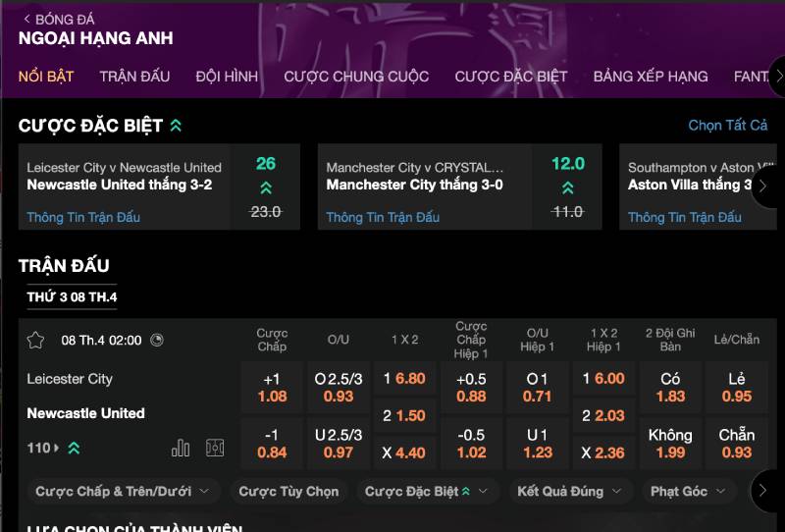Viewport: 785px width, 532px height.
Task: Expand Cược Chấp & Trên/Dưới dropdown
Action: (122, 491)
